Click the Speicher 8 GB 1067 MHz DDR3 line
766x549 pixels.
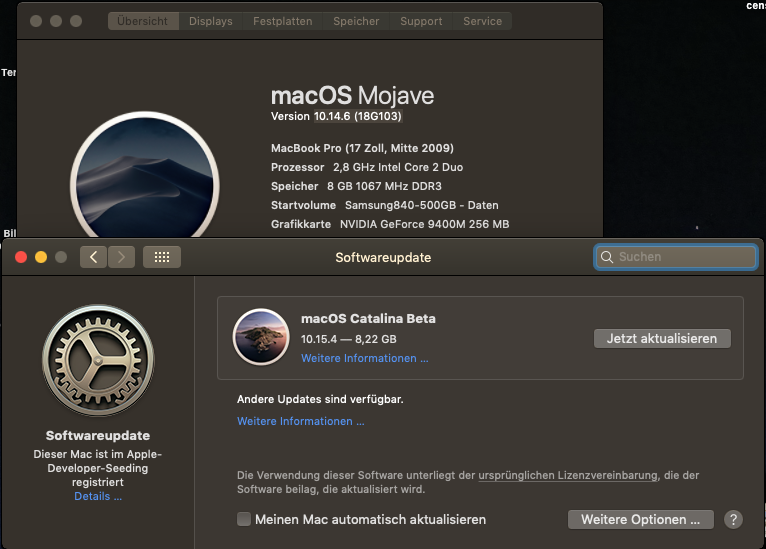coord(356,186)
